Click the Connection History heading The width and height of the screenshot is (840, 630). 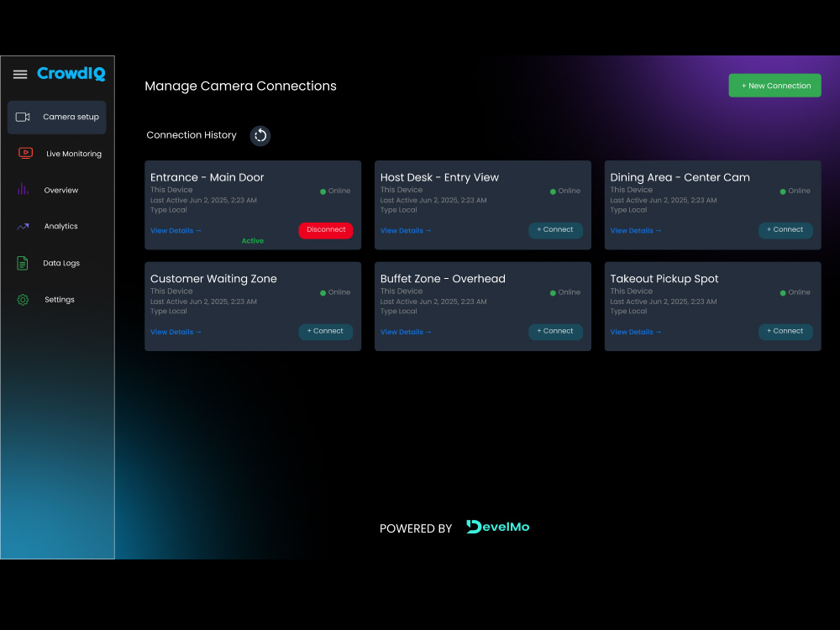192,135
